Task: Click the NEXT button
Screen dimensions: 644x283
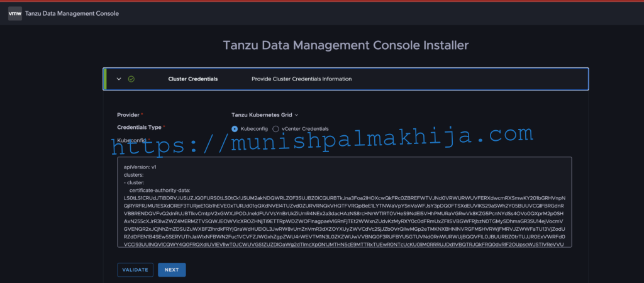Action: [x=172, y=270]
